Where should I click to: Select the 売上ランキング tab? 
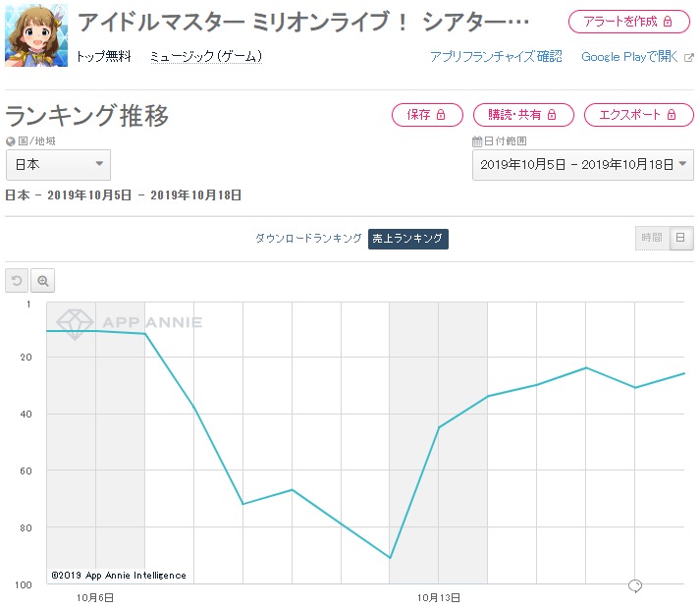(408, 239)
